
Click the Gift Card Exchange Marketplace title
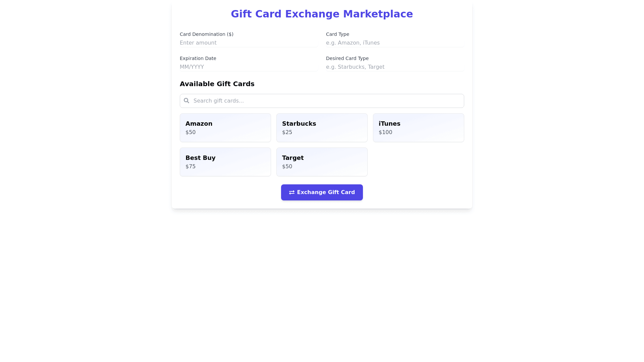(x=322, y=14)
